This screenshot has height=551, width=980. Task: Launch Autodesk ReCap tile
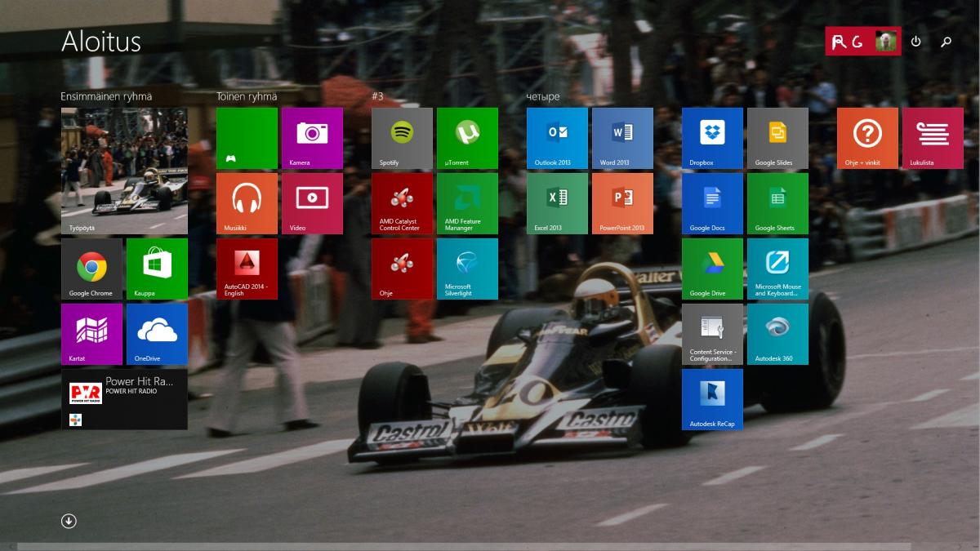click(712, 399)
